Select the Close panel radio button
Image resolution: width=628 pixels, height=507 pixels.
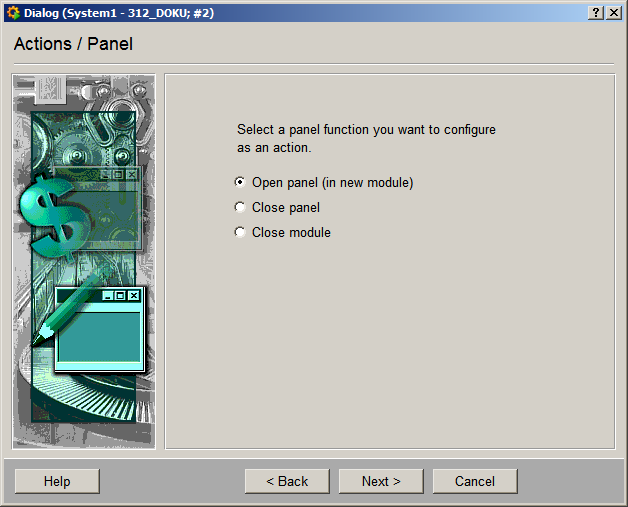pos(240,207)
